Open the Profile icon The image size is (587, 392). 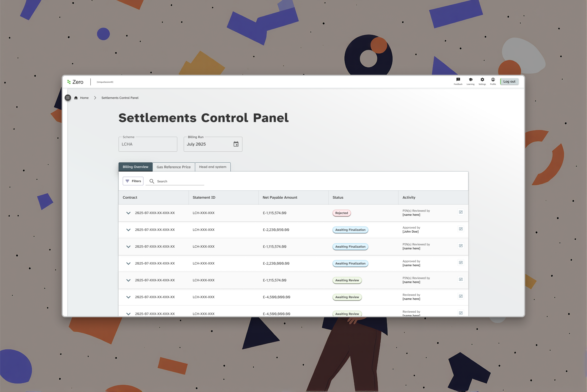(493, 81)
